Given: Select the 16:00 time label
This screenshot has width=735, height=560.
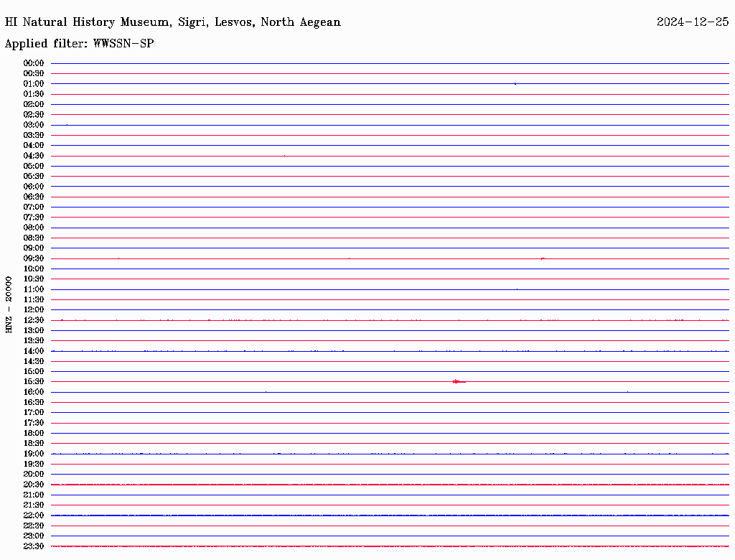Looking at the screenshot, I should 34,392.
